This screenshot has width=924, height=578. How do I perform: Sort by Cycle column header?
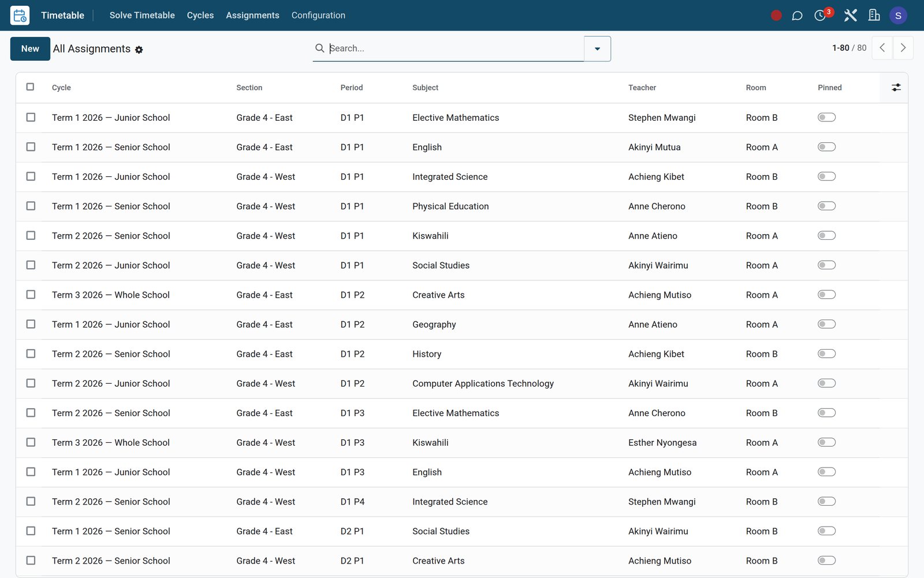pos(61,87)
